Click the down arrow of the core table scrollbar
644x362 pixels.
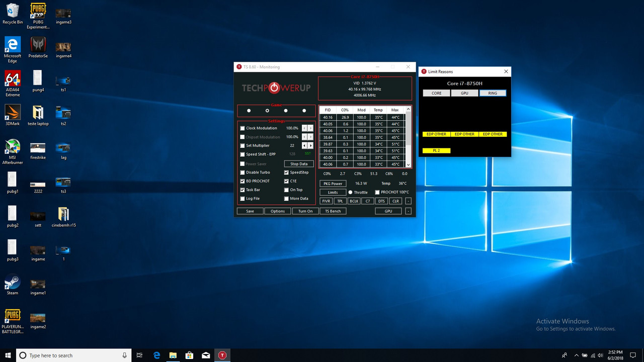408,164
